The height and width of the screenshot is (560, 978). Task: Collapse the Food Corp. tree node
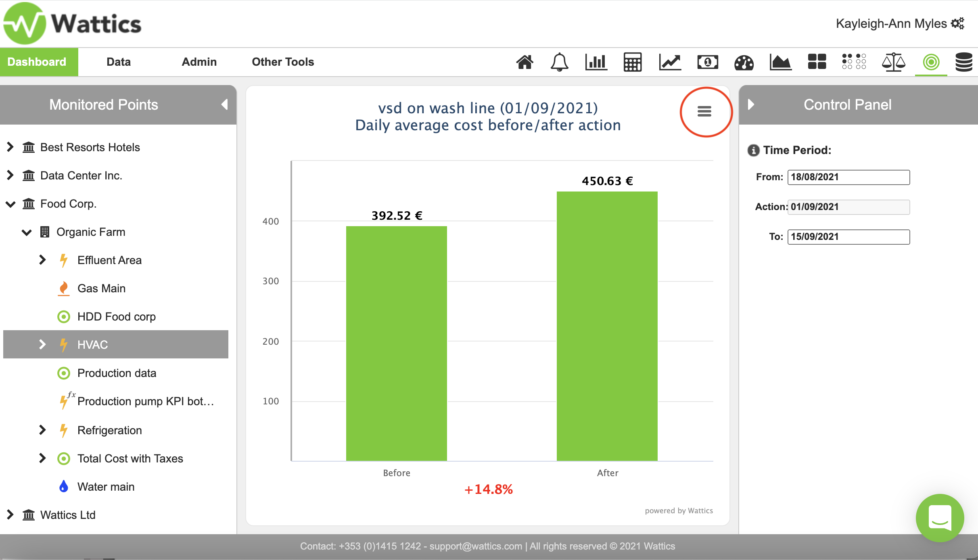tap(10, 204)
